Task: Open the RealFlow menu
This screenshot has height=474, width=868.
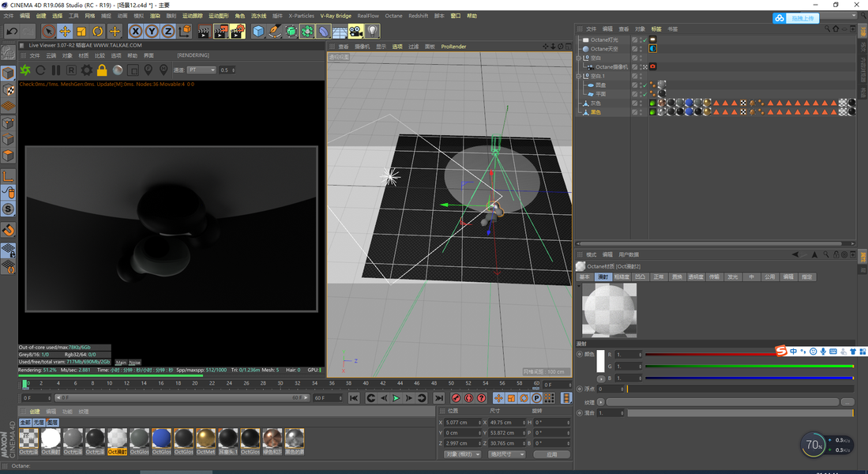Action: [x=368, y=16]
